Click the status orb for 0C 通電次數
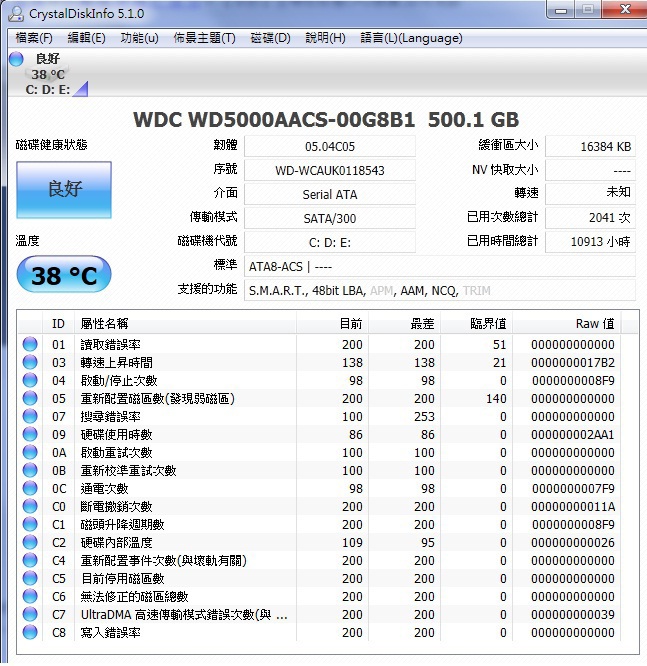 [30, 489]
